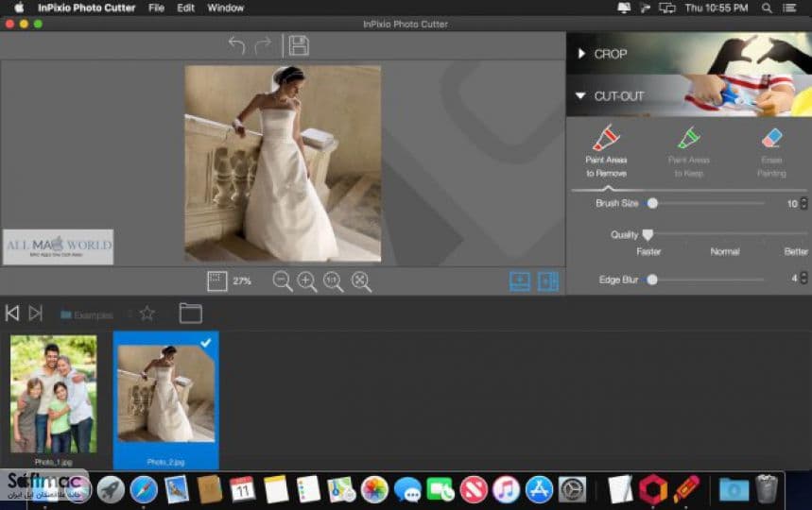Adjust the Edge Blur slider
Screen dimensions: 812x510
652,280
